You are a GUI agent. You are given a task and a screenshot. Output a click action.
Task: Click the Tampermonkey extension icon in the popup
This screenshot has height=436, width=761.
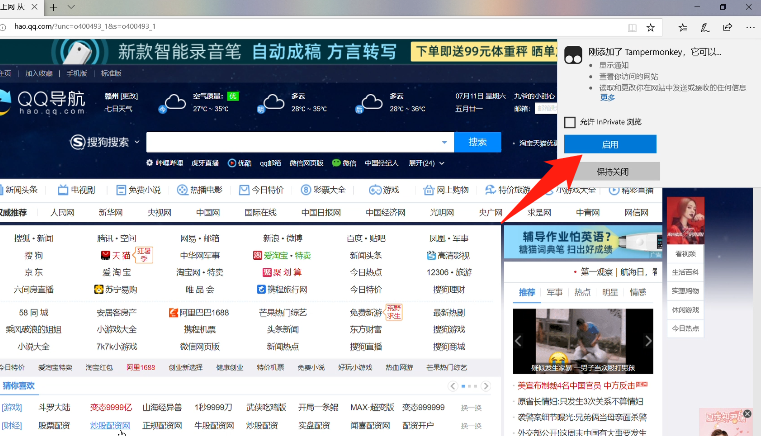573,56
